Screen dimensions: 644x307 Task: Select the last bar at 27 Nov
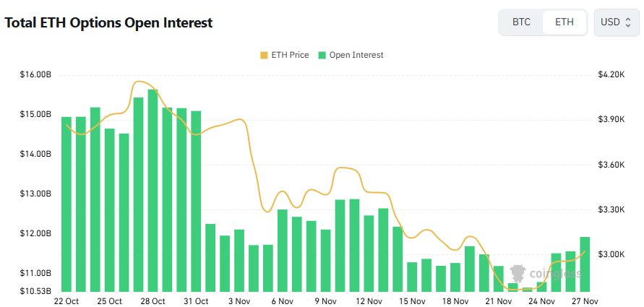(x=585, y=264)
